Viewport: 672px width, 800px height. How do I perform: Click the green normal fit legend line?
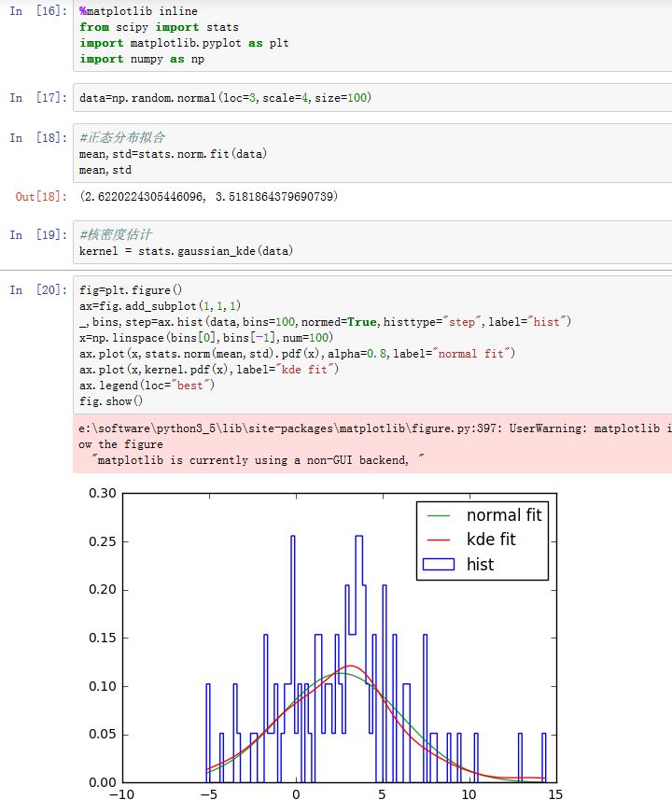(440, 515)
